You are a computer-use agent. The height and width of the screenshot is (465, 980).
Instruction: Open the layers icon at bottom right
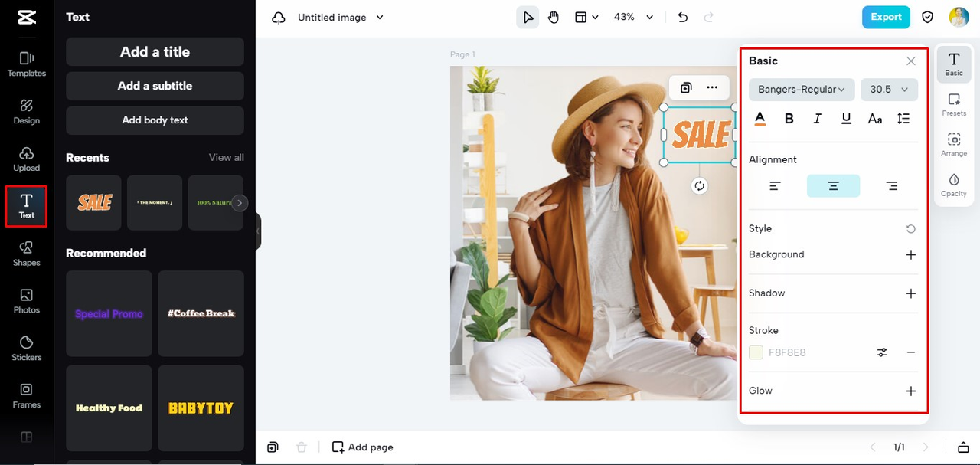pos(963,447)
